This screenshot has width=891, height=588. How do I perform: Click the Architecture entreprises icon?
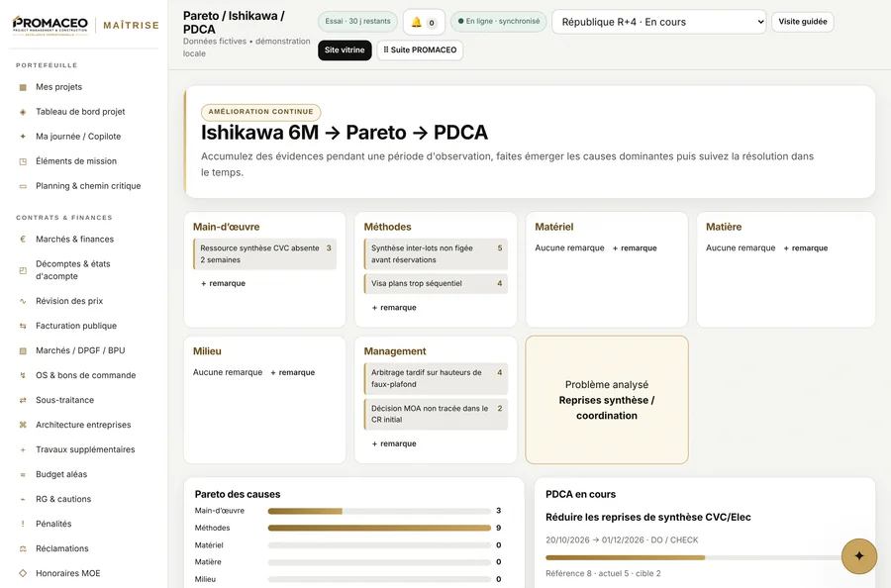pyautogui.click(x=23, y=425)
